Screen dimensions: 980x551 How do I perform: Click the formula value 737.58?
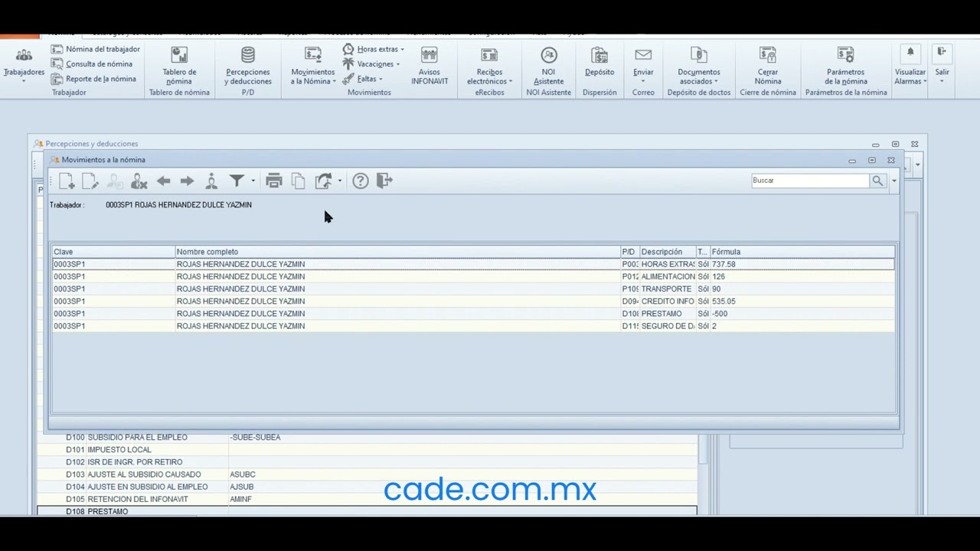coord(724,264)
